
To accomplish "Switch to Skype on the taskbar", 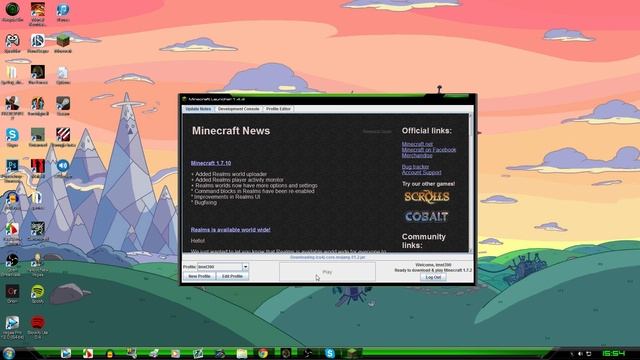I will 330,353.
